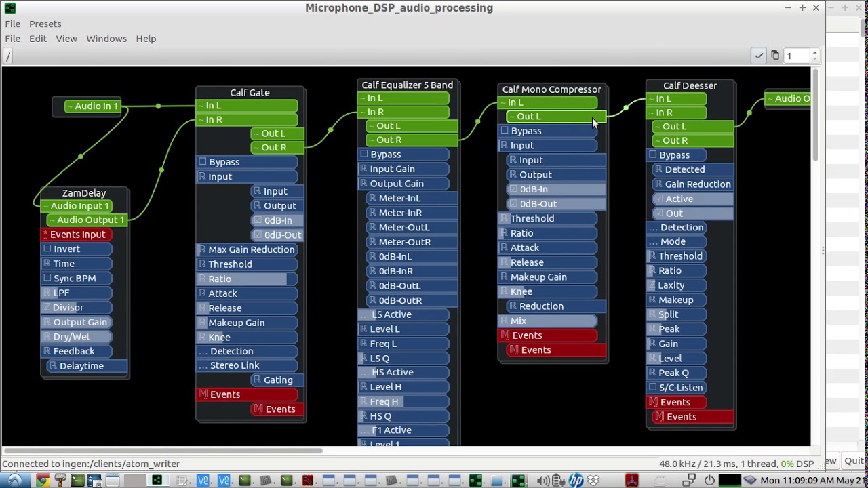Toggle S/C-Listen port on Calf Deesser
Viewport: 868px width, 488px height.
click(676, 388)
